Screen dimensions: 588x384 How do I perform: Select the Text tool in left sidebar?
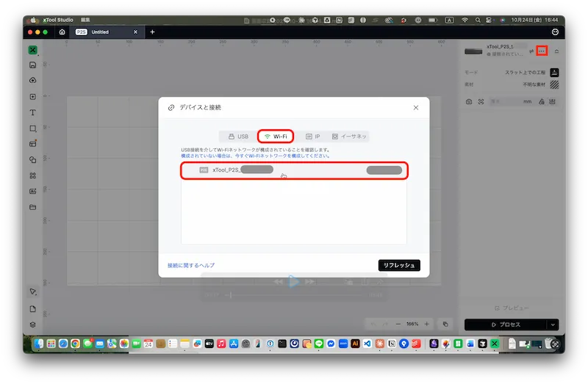pyautogui.click(x=33, y=112)
